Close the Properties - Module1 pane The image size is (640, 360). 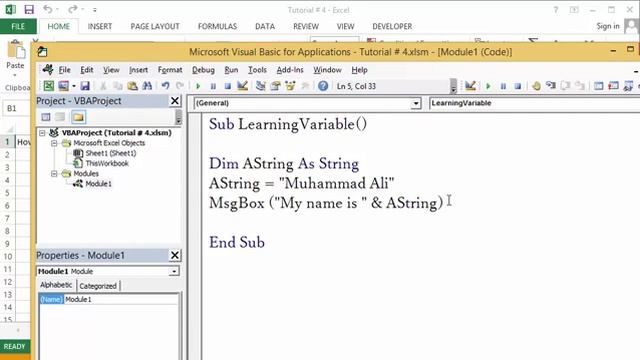click(175, 255)
